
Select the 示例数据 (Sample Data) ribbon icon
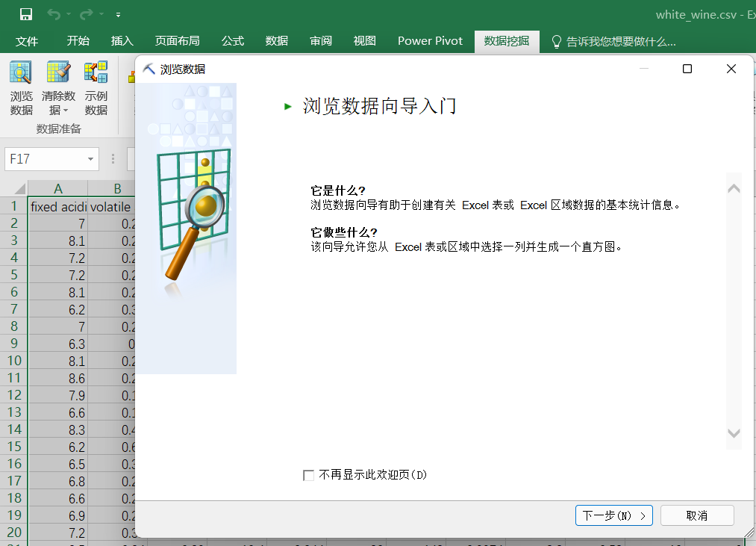(96, 88)
